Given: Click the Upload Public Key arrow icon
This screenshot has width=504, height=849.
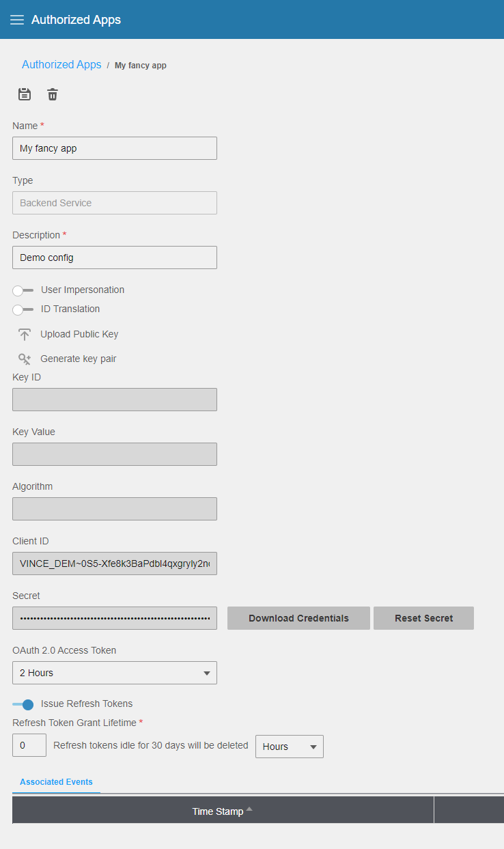Looking at the screenshot, I should pyautogui.click(x=25, y=335).
